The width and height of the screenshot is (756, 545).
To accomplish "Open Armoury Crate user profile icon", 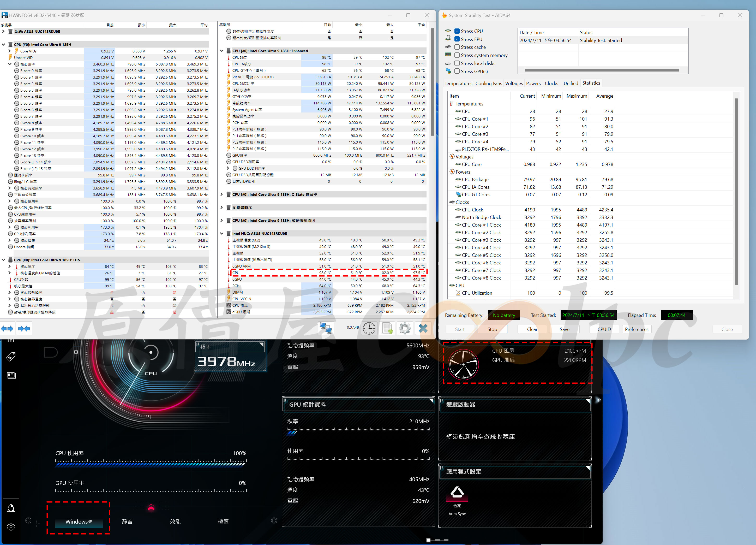I will tap(11, 508).
